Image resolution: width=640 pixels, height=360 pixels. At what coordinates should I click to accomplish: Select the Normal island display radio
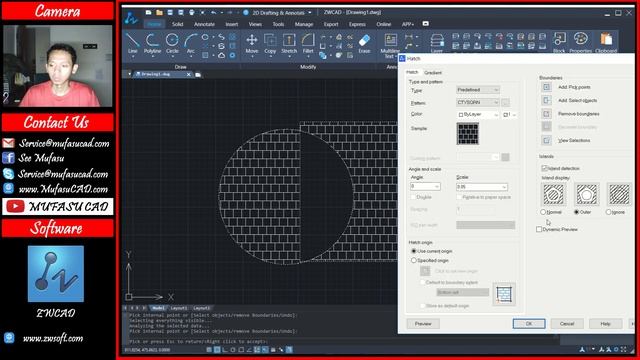(543, 212)
